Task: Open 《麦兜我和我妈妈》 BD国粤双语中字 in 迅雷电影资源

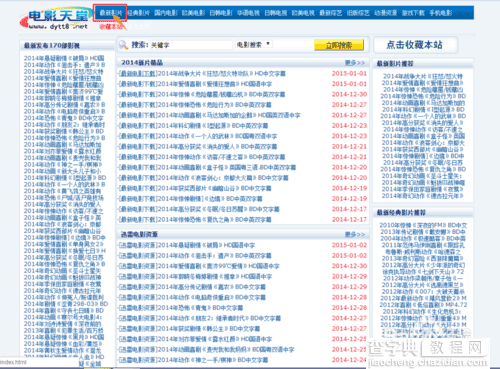Action: 226,350
